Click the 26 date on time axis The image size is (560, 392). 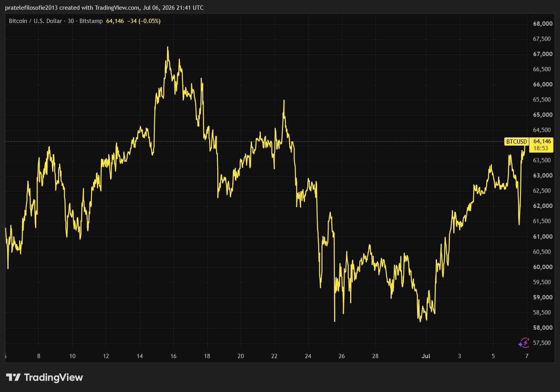[x=342, y=356]
